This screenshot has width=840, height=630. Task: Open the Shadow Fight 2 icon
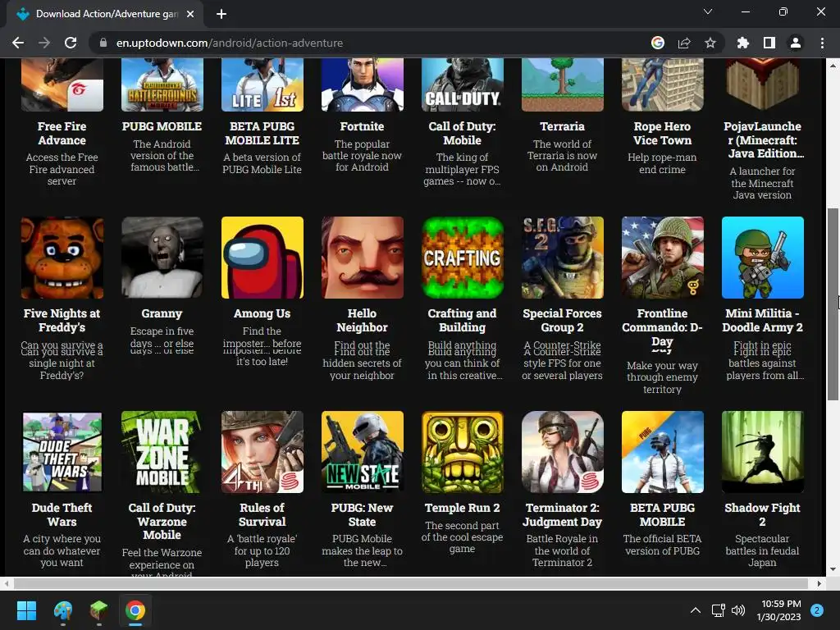[x=763, y=452]
